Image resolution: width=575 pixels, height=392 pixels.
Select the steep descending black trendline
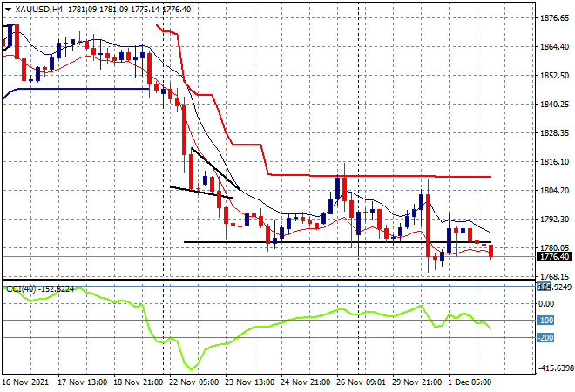coord(214,169)
